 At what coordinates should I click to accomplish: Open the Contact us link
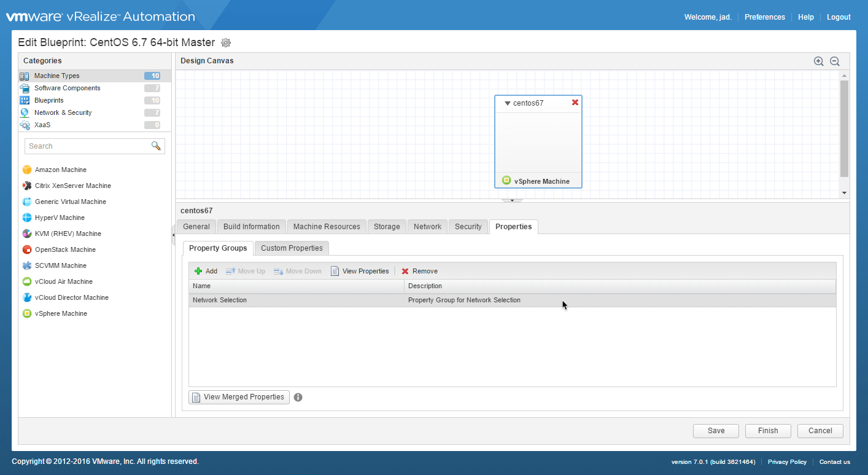pyautogui.click(x=835, y=462)
